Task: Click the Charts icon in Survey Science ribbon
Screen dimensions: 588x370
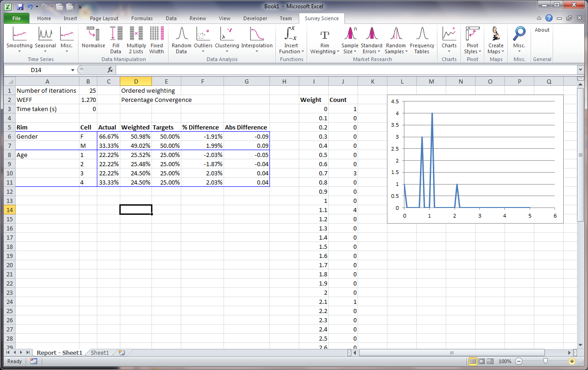Action: pos(448,40)
